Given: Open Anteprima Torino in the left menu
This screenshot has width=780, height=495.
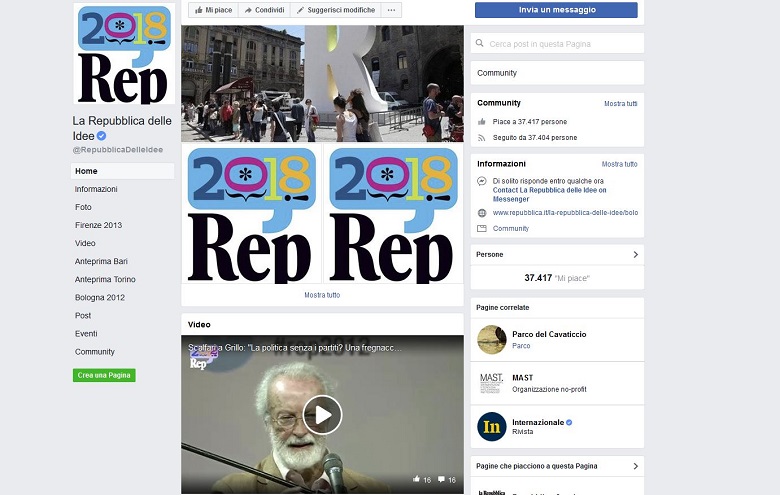Looking at the screenshot, I should (105, 279).
